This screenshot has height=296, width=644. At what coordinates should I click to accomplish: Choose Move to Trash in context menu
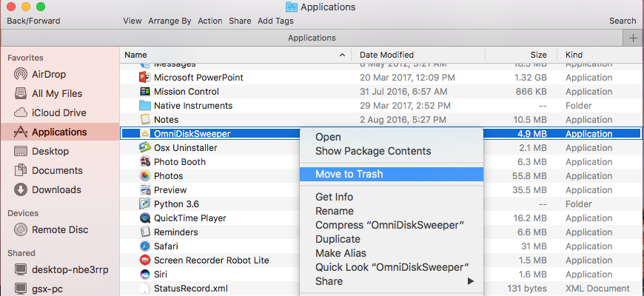[x=349, y=174]
